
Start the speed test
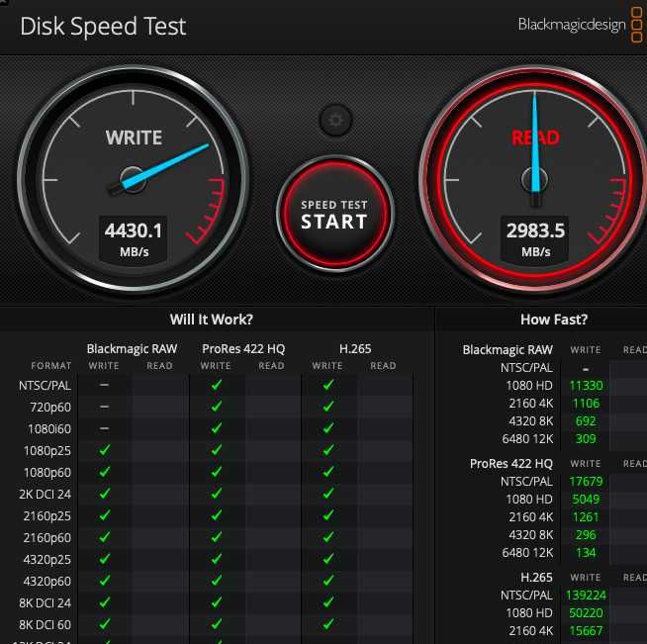(335, 214)
